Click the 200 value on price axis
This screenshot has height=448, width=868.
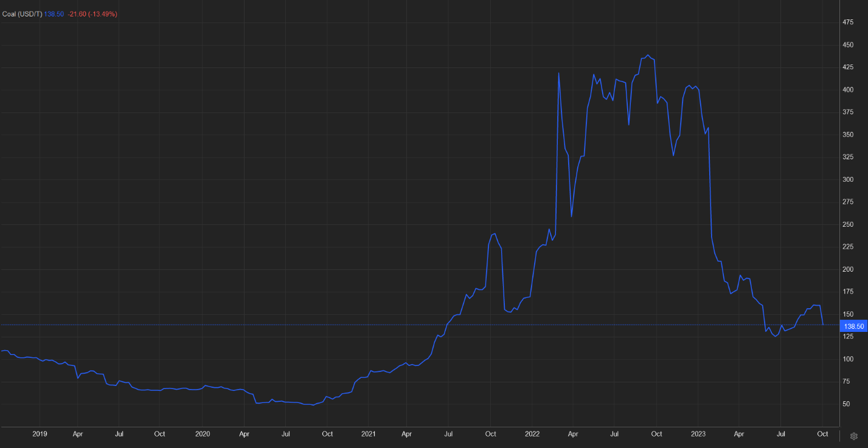(x=847, y=269)
